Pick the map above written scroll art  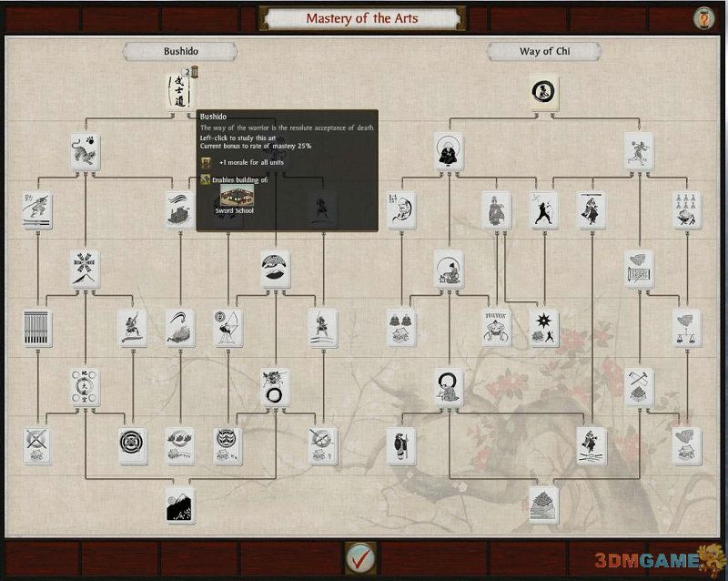(639, 269)
